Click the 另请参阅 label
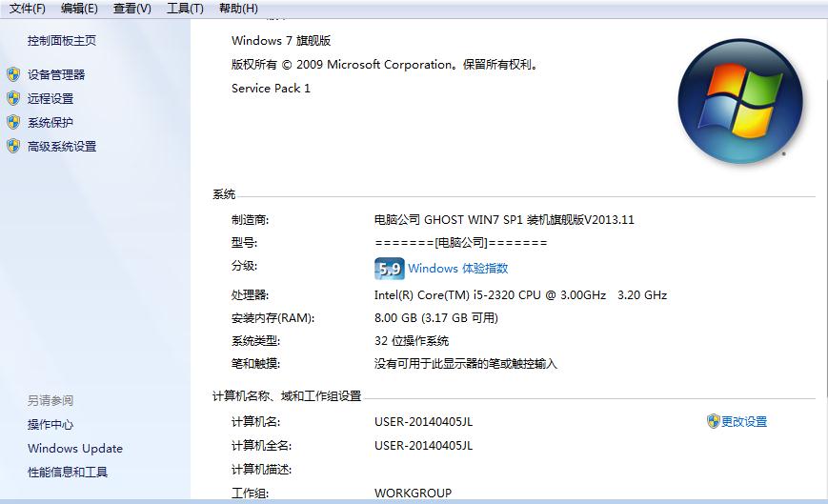This screenshot has width=828, height=504. (50, 400)
